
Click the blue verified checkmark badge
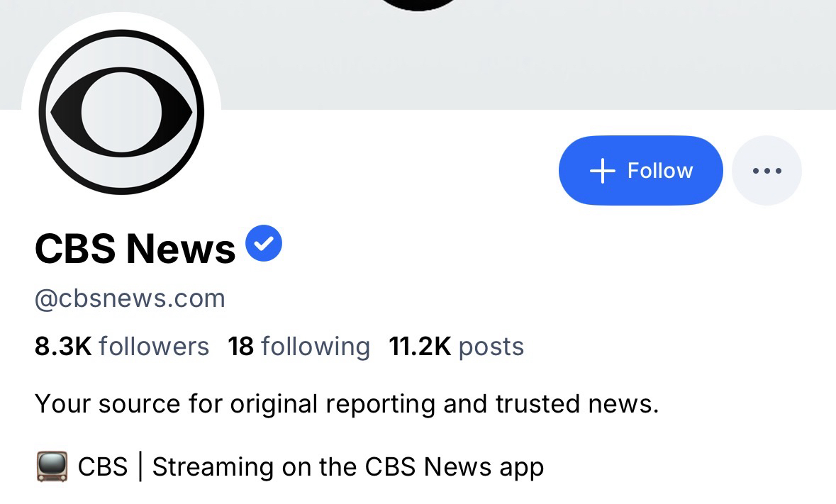point(264,243)
